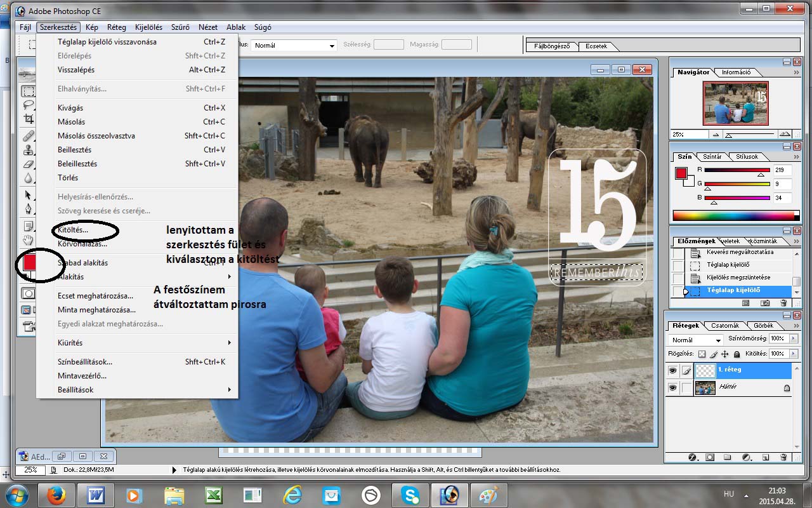Choose Kitöltés... from the Szerkesztés menu
812x508 pixels.
tap(73, 229)
